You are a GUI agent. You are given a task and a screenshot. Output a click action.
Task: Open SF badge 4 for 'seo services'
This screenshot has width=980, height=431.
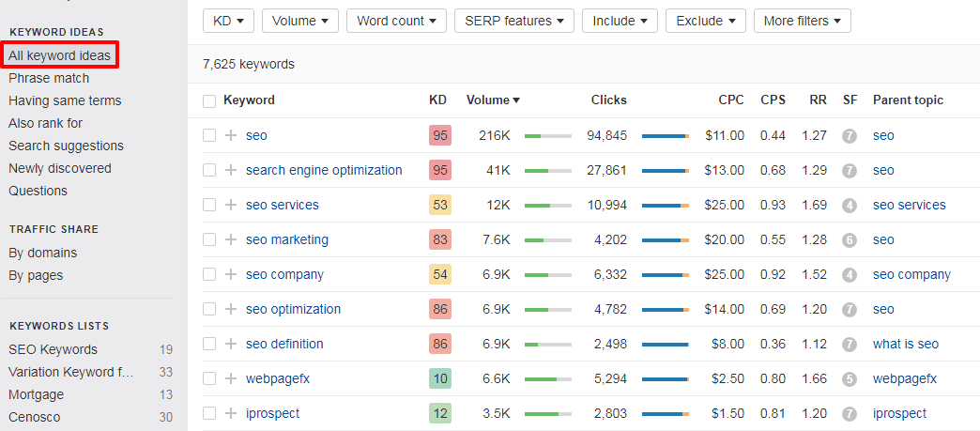(x=849, y=205)
